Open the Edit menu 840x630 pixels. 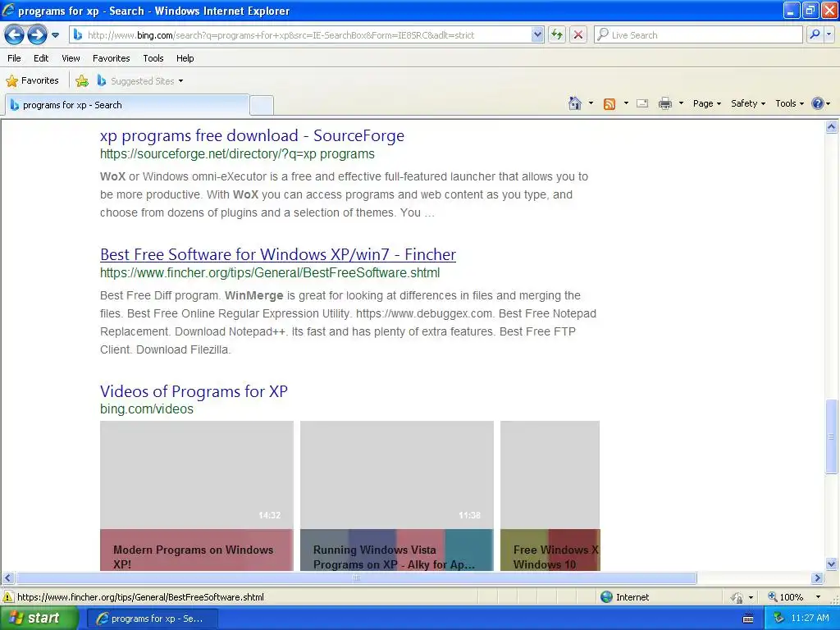(x=41, y=58)
